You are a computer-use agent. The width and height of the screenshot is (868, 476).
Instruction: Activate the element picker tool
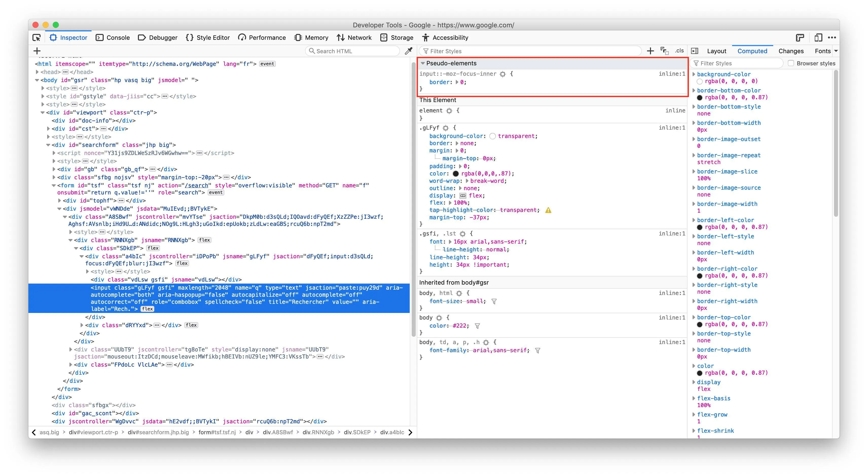pos(37,37)
